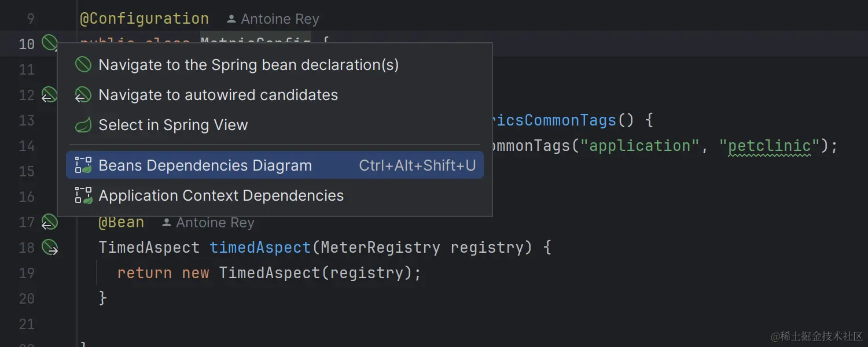Click the @Bean annotation on line 17

coord(121,223)
